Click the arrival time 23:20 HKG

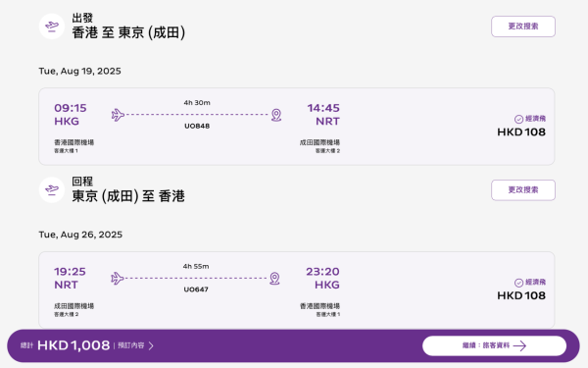pos(322,279)
